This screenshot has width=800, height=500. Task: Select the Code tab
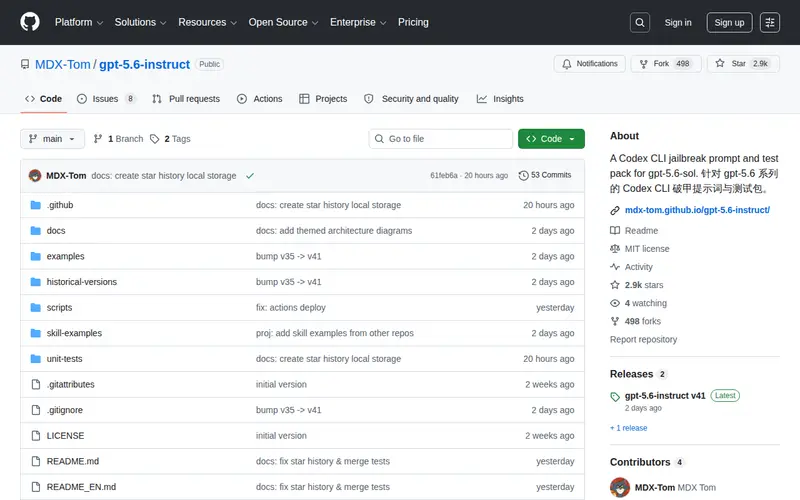43,99
